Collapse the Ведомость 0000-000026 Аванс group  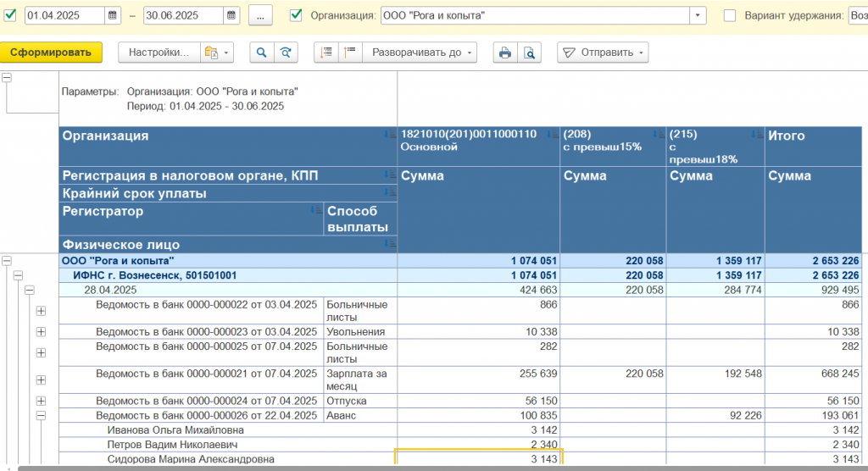click(x=41, y=416)
